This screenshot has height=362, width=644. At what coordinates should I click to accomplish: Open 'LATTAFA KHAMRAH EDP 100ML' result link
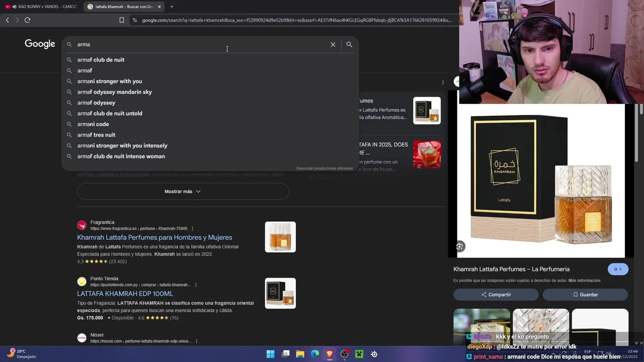coord(125,294)
